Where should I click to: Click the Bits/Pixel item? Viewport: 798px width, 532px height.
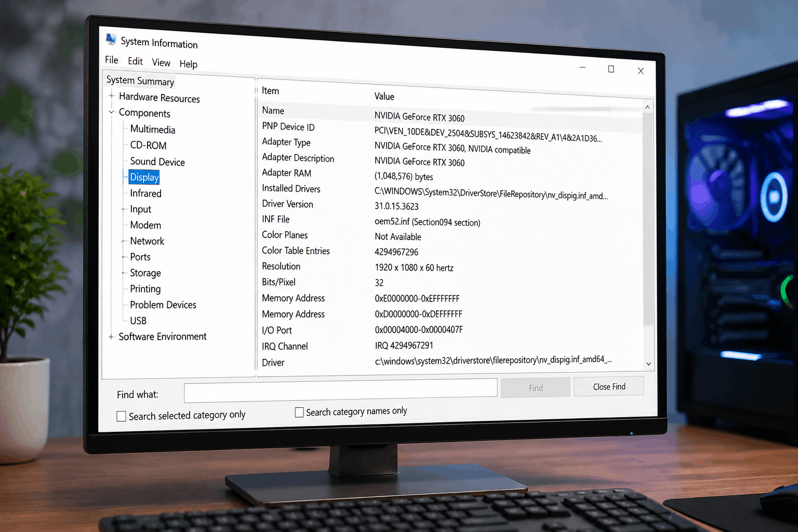(x=278, y=282)
